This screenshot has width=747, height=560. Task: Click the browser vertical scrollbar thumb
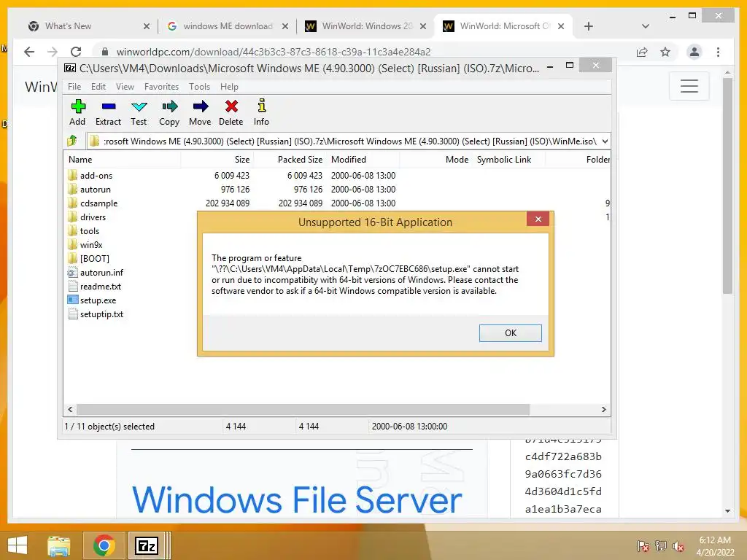(x=727, y=186)
